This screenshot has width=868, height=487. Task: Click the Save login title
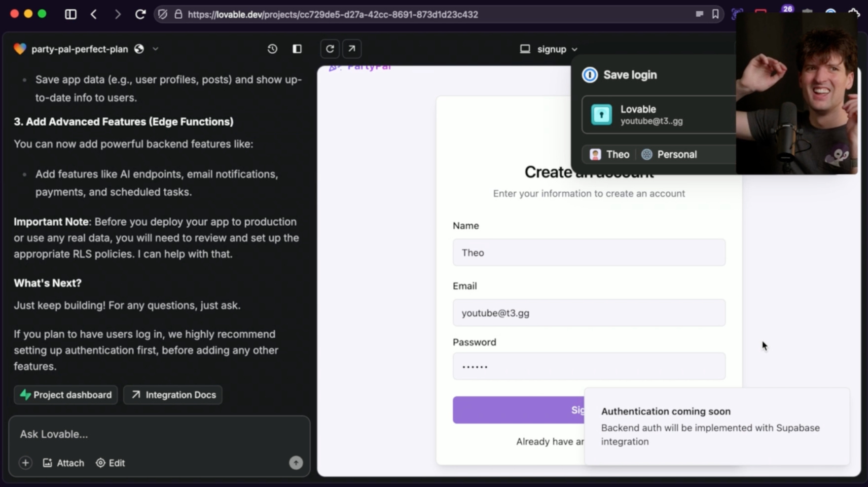click(x=630, y=75)
